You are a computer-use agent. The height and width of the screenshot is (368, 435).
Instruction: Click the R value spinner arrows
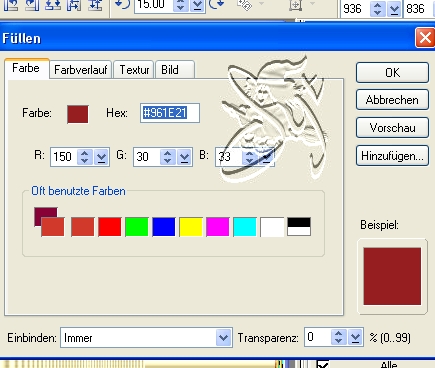(x=85, y=157)
